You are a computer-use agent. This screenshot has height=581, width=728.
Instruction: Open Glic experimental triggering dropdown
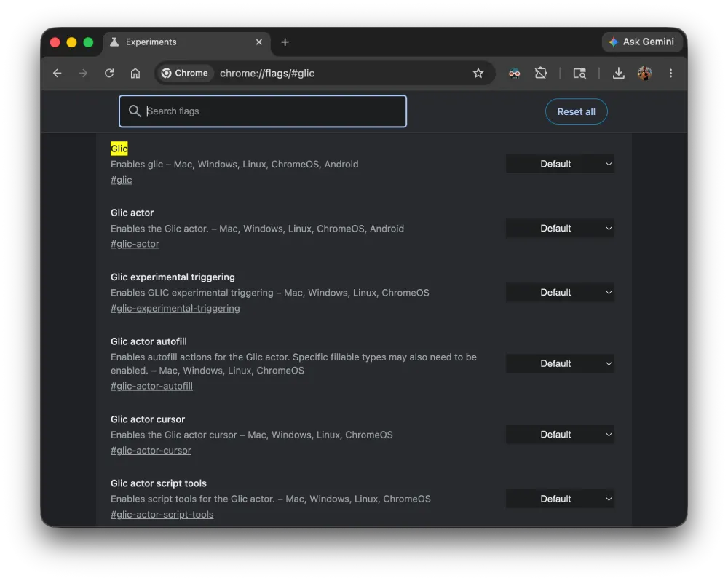(560, 293)
